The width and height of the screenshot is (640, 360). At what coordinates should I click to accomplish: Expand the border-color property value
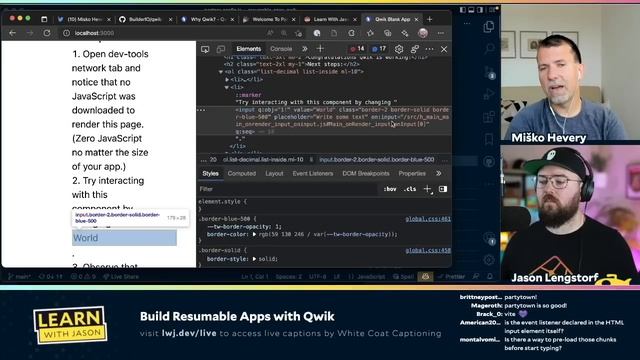pyautogui.click(x=254, y=234)
